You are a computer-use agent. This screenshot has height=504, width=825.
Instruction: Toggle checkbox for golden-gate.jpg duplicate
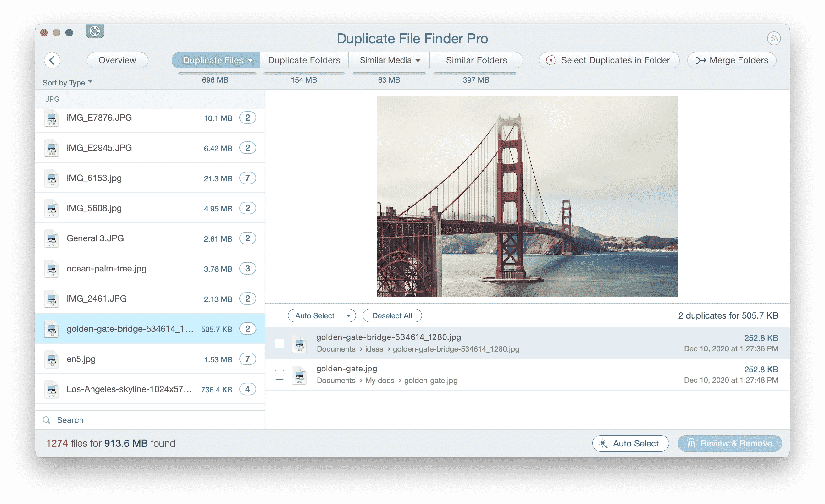click(x=279, y=375)
